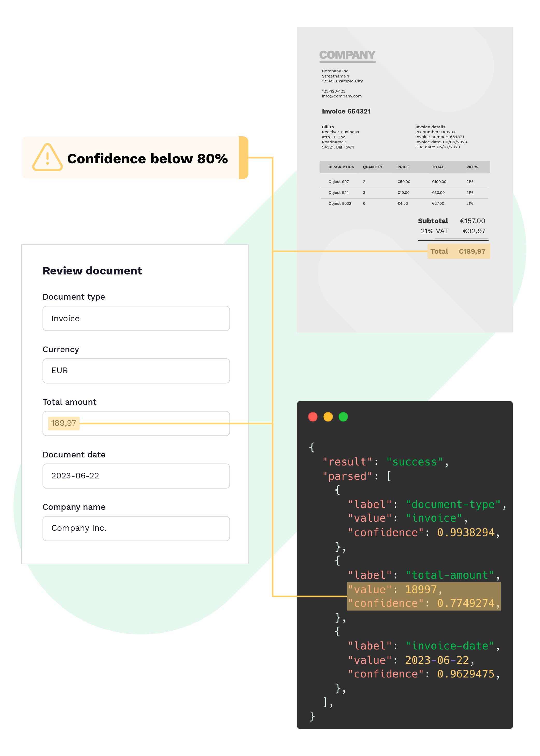Image resolution: width=540 pixels, height=756 pixels.
Task: Click the Document type field
Action: pos(136,318)
